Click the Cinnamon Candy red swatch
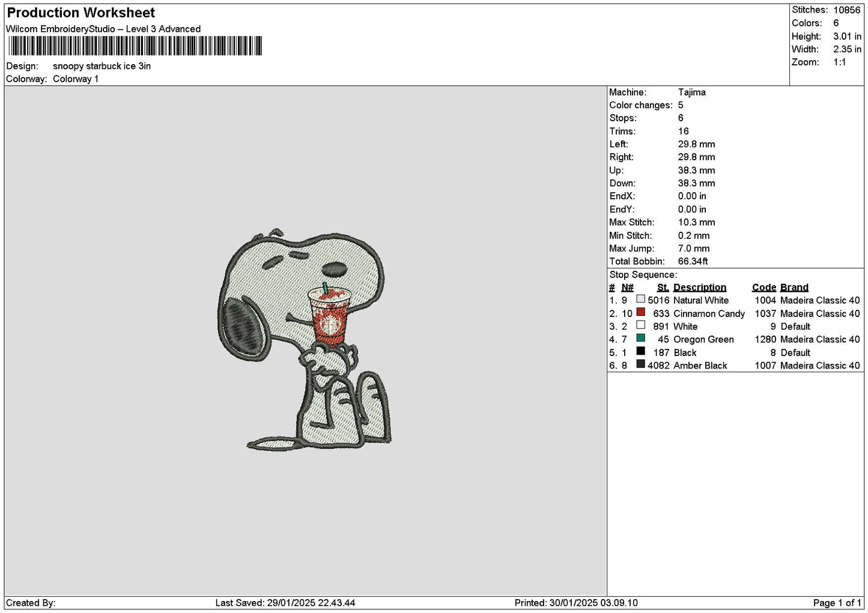The height and width of the screenshot is (613, 868). (x=641, y=312)
